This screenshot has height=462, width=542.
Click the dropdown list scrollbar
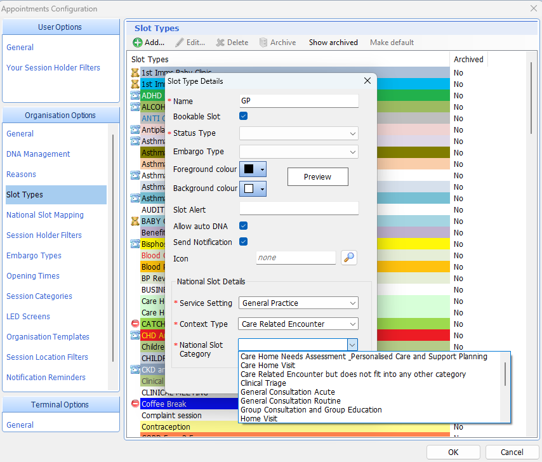[505, 374]
